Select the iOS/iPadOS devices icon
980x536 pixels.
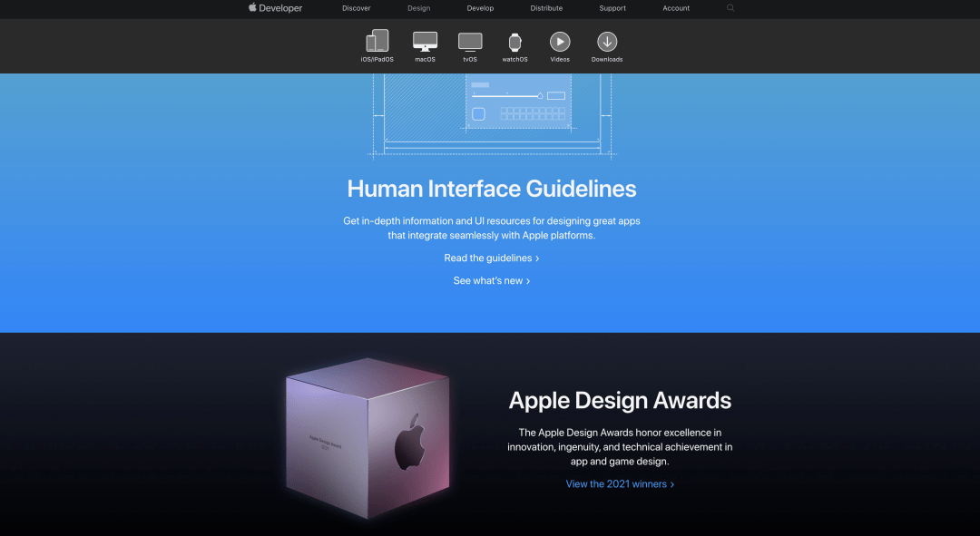377,41
